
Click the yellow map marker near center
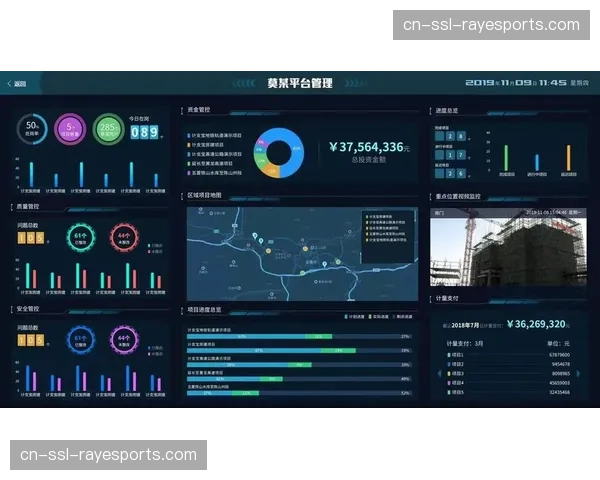(305, 249)
